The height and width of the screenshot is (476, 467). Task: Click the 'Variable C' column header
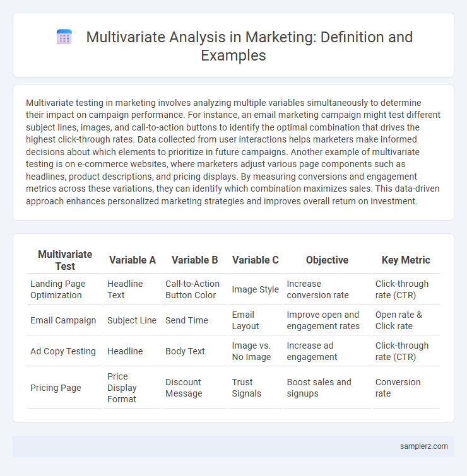pyautogui.click(x=255, y=260)
